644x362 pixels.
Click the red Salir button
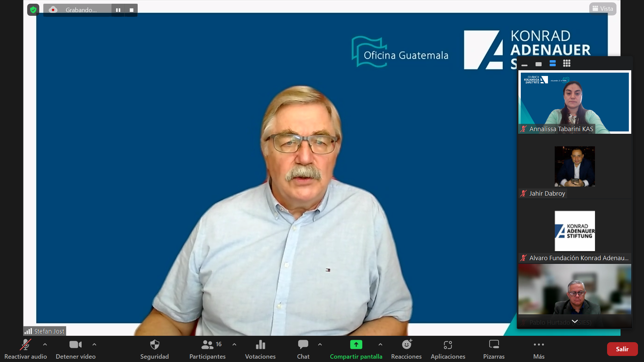[x=622, y=349]
